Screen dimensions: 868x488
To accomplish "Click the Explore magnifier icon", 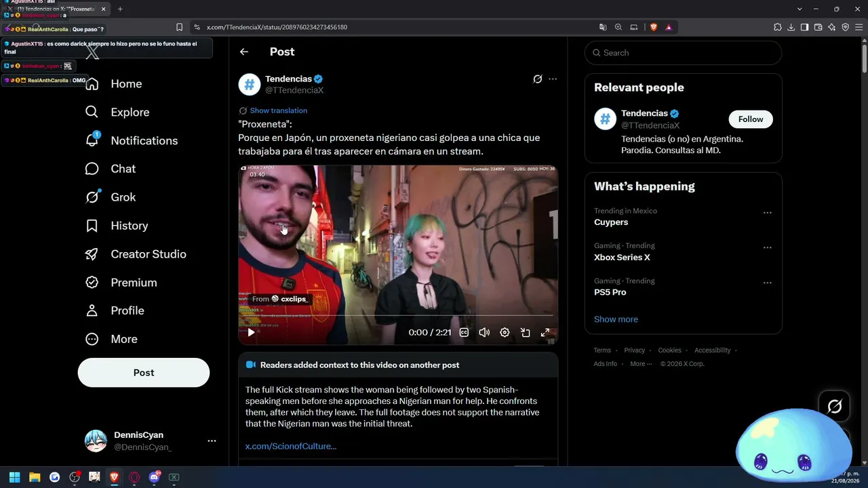I will pos(92,113).
